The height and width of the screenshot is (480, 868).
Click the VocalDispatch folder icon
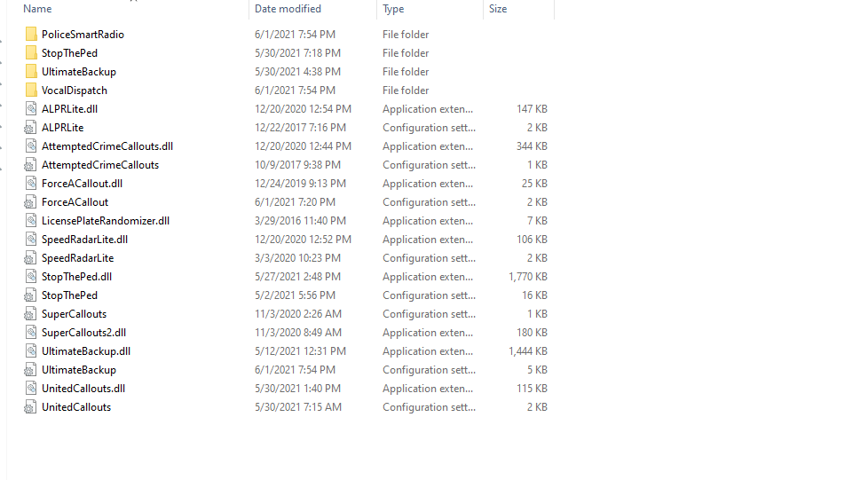tap(31, 90)
